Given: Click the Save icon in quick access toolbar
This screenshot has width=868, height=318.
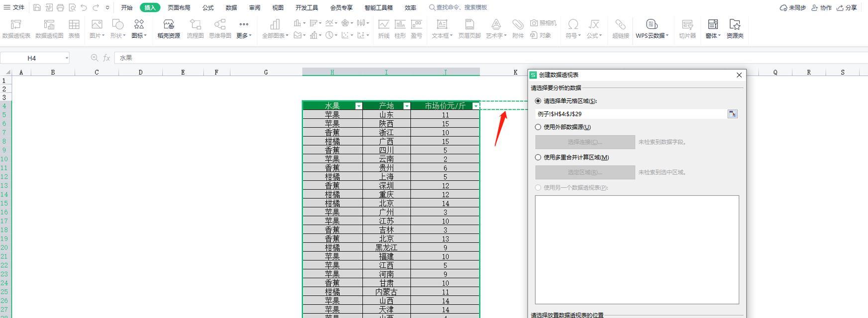Looking at the screenshot, I should pyautogui.click(x=37, y=7).
